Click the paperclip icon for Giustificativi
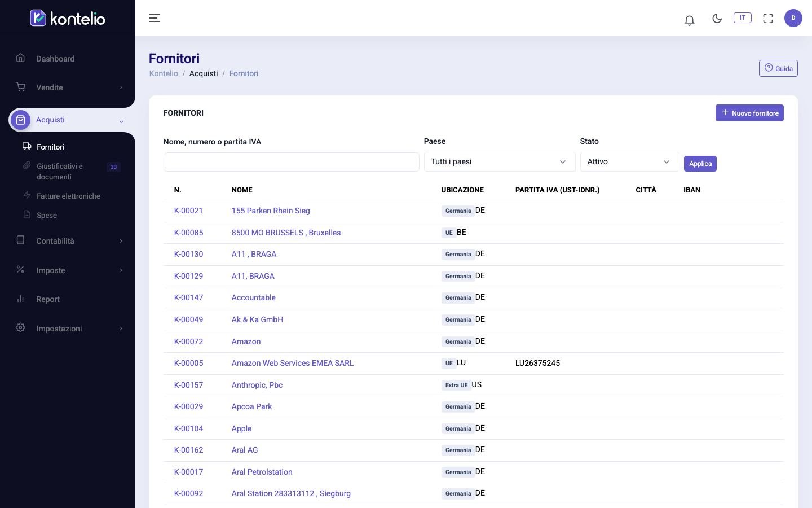812x508 pixels. [x=27, y=165]
